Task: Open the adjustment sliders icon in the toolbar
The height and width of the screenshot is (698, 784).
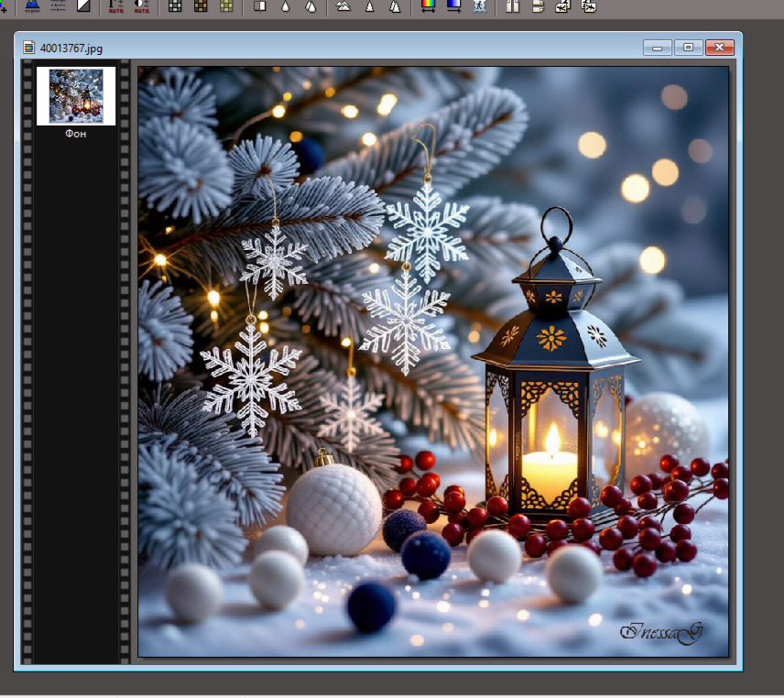Action: (59, 5)
